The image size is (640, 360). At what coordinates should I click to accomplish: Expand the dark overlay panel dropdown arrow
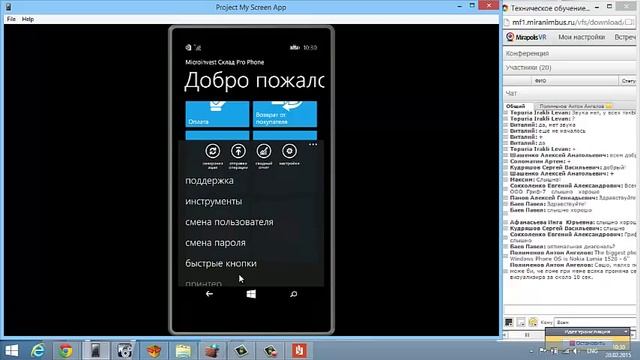(626, 332)
